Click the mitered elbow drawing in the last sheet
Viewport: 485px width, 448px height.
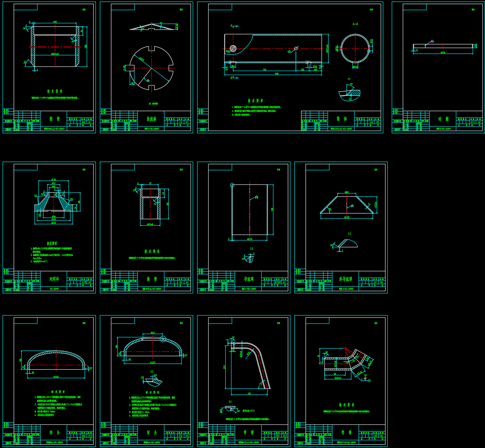[x=347, y=362]
